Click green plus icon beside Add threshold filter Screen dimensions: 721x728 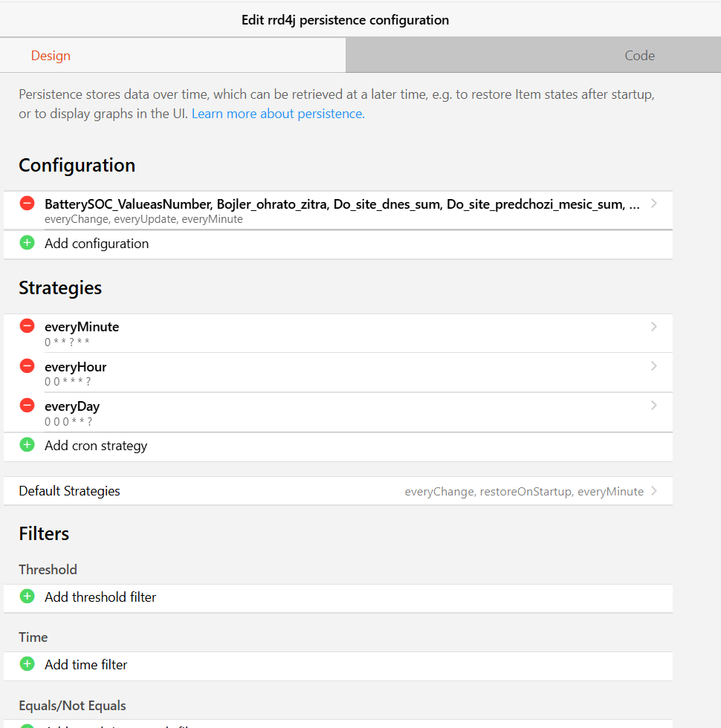[x=28, y=597]
